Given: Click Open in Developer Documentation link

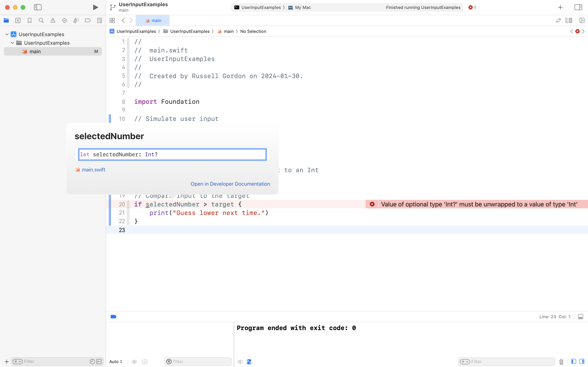Looking at the screenshot, I should point(230,184).
